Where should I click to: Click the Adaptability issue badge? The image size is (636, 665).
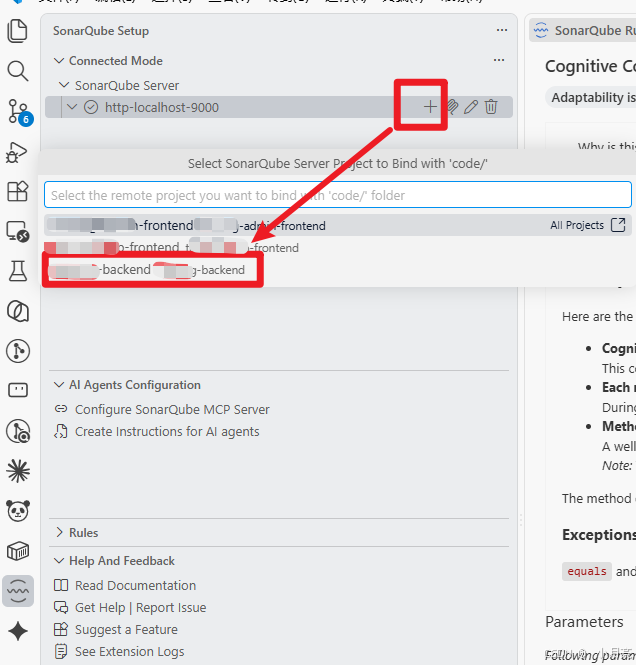591,98
